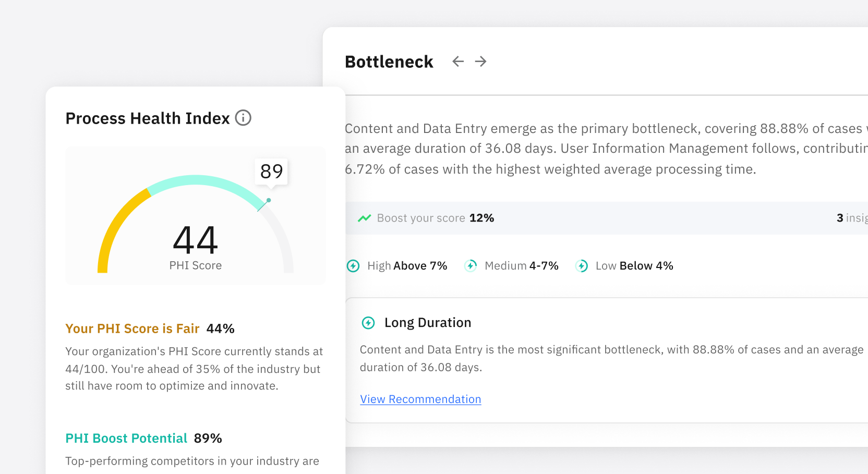Screen dimensions: 868x474
Task: Click the info icon beside Process Health Index
Action: (x=243, y=118)
